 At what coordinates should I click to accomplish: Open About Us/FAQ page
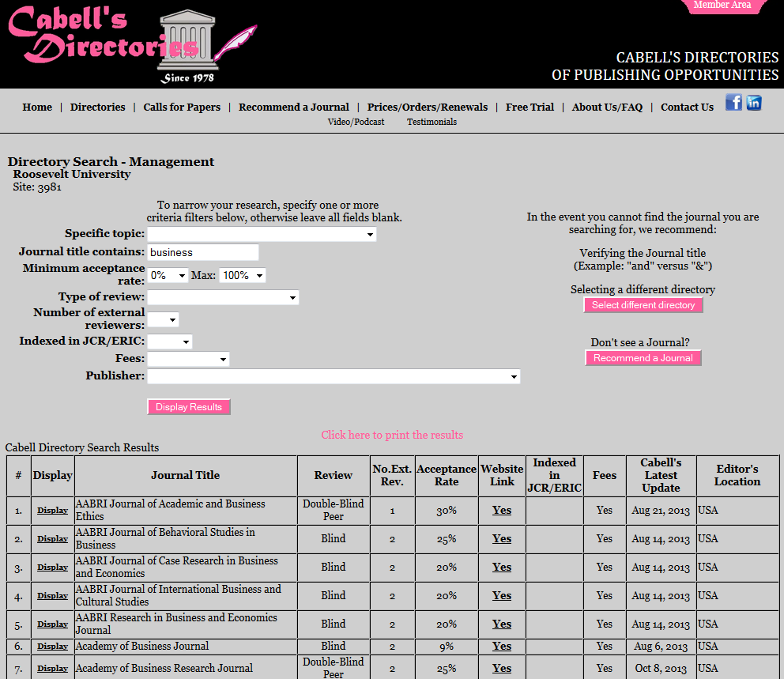607,107
